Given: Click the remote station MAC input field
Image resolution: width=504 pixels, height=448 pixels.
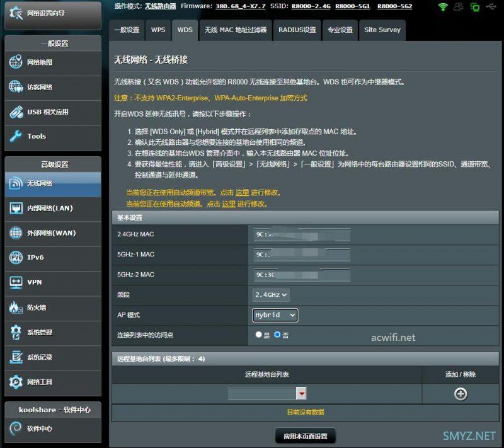Looking at the screenshot, I should point(262,393).
